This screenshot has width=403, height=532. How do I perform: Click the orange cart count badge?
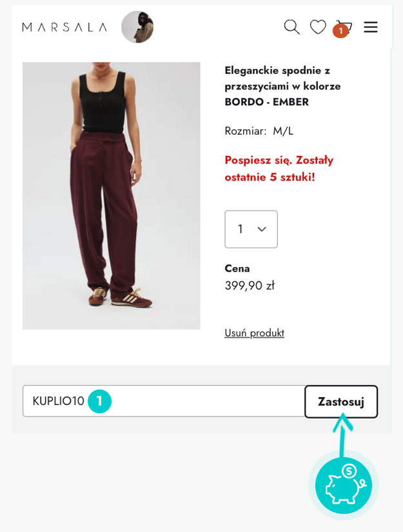coord(340,31)
